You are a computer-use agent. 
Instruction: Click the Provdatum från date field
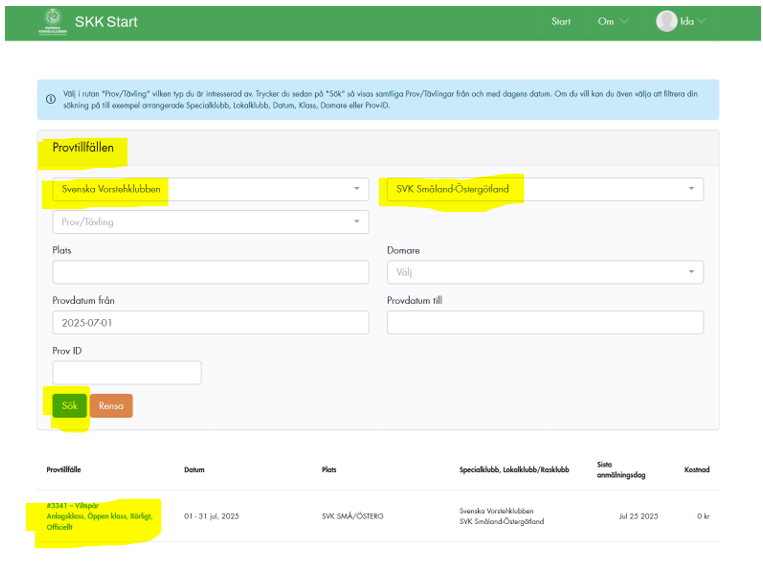211,323
